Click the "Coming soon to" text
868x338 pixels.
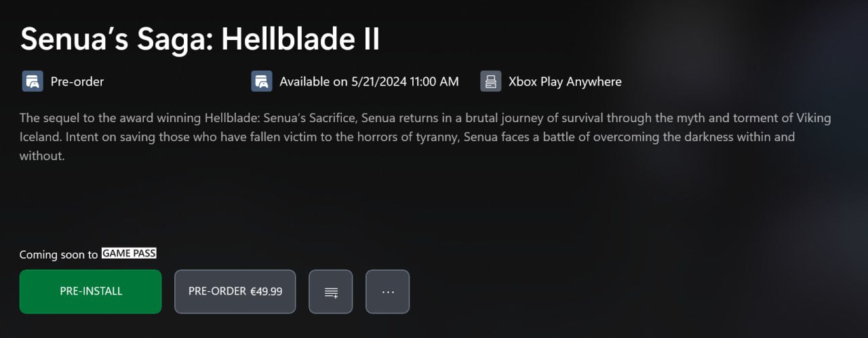(x=58, y=255)
